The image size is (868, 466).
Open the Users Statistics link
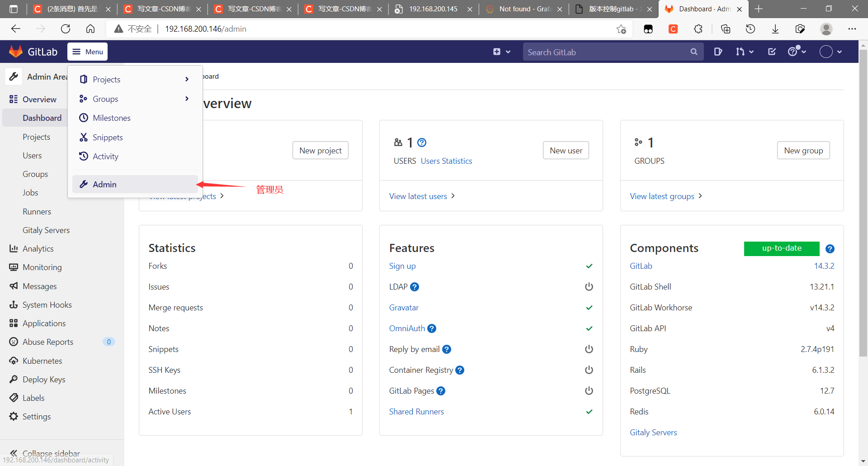446,161
